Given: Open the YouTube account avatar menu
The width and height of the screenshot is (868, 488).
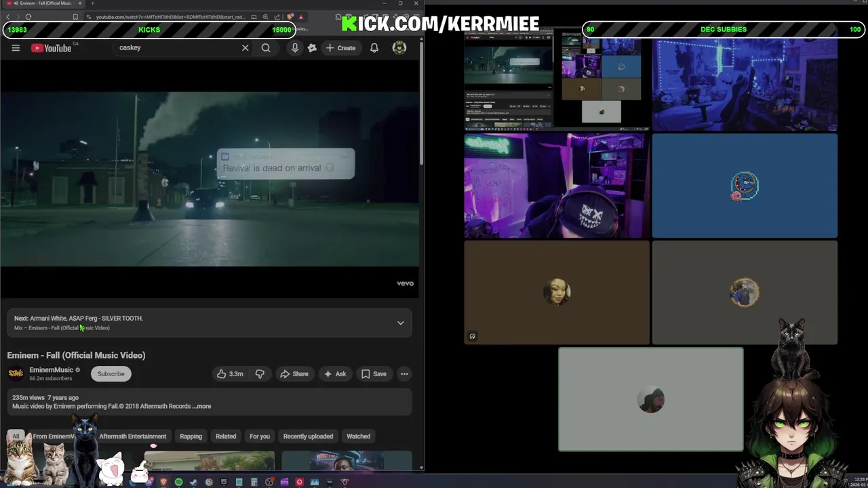Looking at the screenshot, I should point(399,47).
